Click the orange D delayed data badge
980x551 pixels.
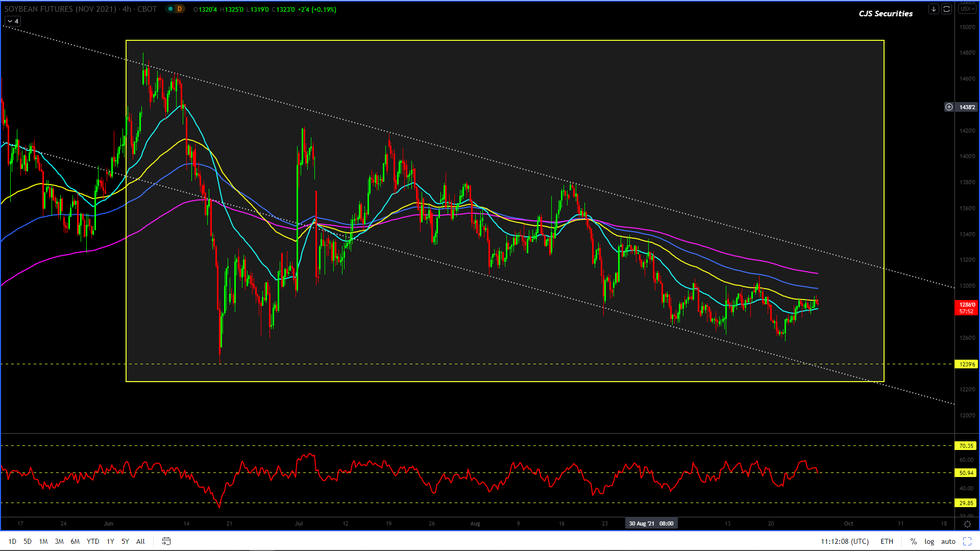coord(179,9)
